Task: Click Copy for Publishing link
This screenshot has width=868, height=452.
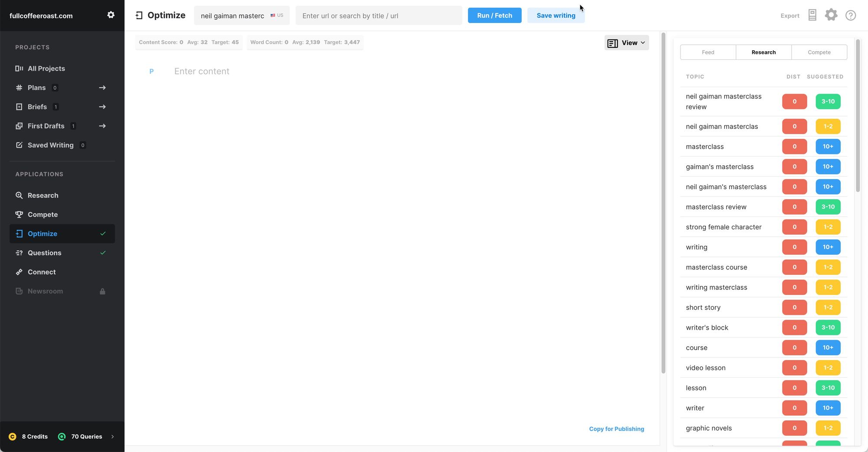Action: click(616, 429)
